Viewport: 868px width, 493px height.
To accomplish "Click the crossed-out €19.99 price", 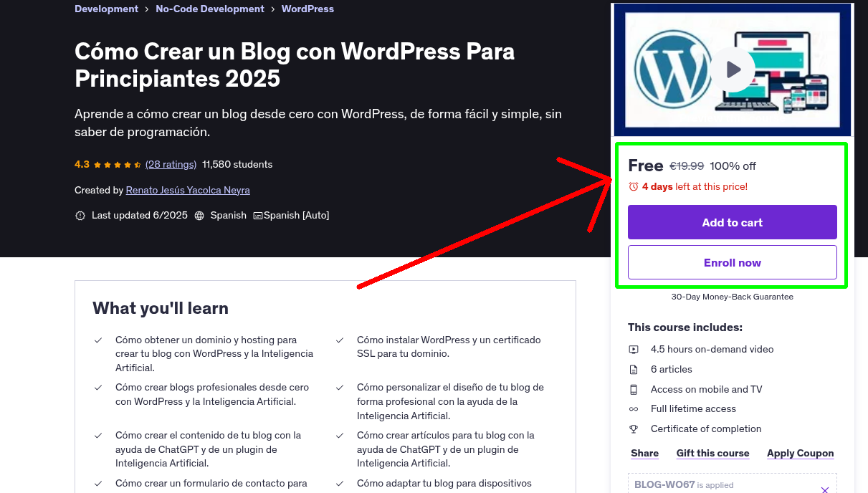I will pos(687,166).
